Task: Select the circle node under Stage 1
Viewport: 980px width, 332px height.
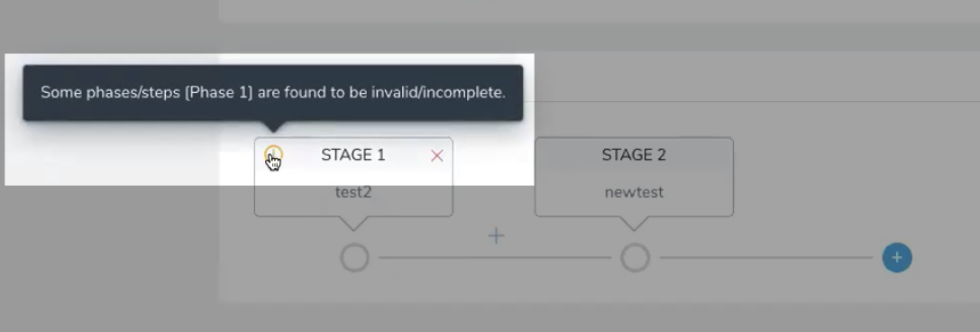Action: tap(354, 258)
